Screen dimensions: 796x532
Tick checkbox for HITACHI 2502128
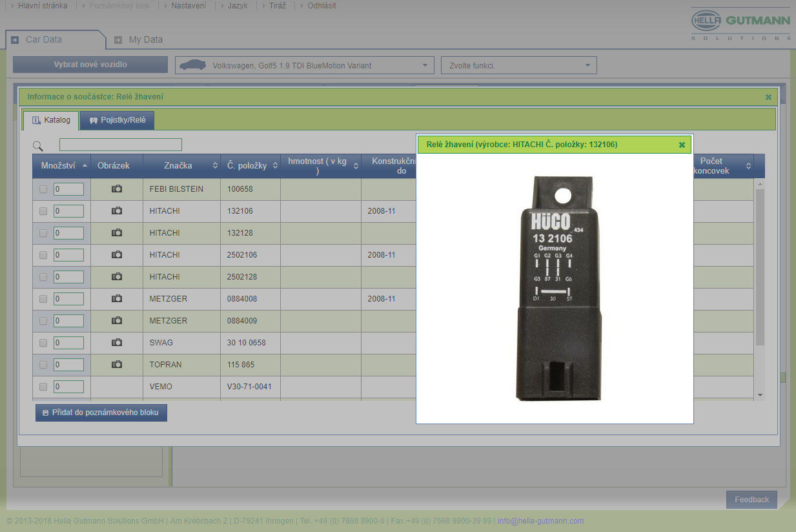[x=43, y=277]
